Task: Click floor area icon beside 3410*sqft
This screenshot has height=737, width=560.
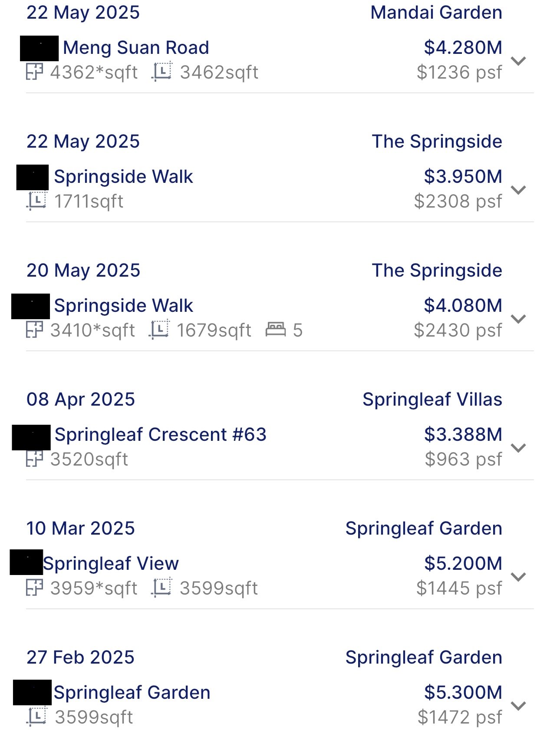Action: click(x=34, y=330)
